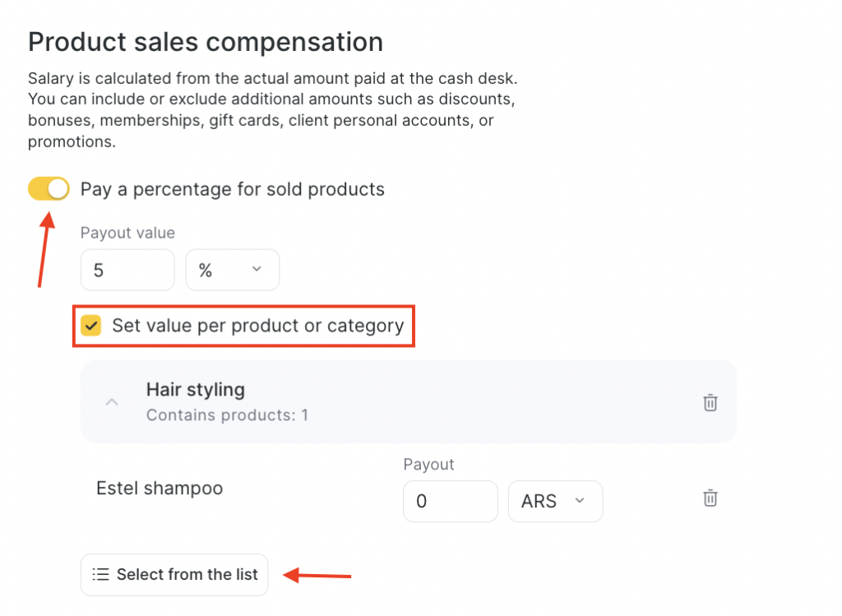842x616 pixels.
Task: Click the Product sales compensation heading
Action: (x=206, y=41)
